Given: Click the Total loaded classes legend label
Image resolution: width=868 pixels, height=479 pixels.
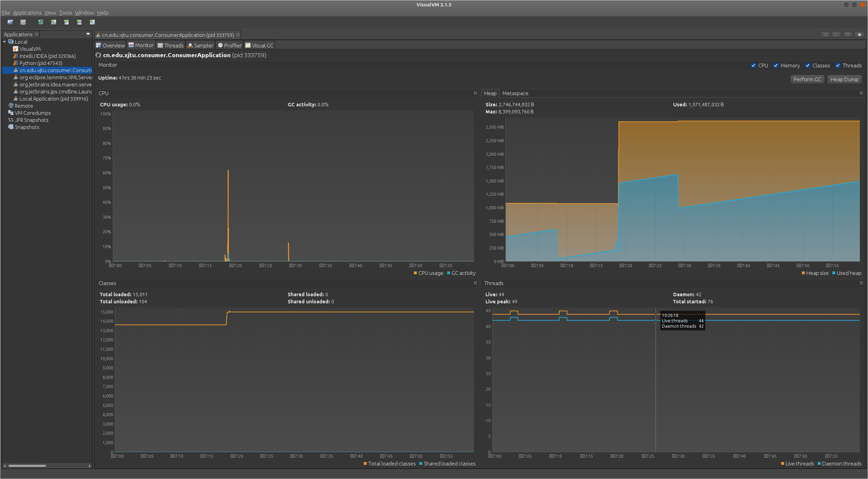Looking at the screenshot, I should pyautogui.click(x=392, y=464).
